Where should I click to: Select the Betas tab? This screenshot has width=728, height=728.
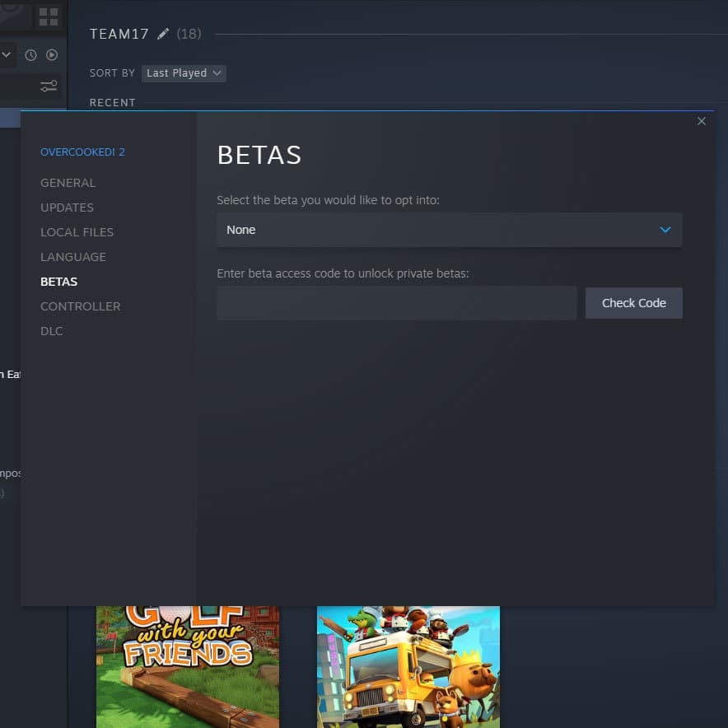(x=59, y=282)
